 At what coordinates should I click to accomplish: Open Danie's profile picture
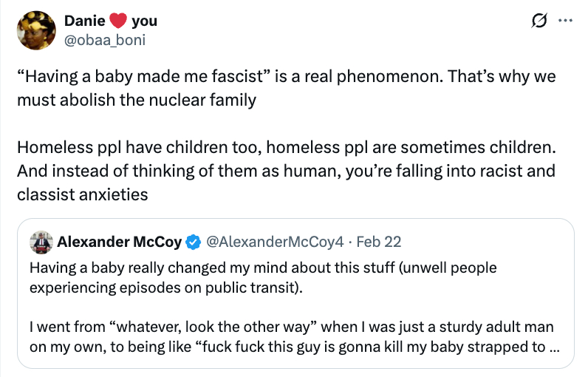point(37,30)
